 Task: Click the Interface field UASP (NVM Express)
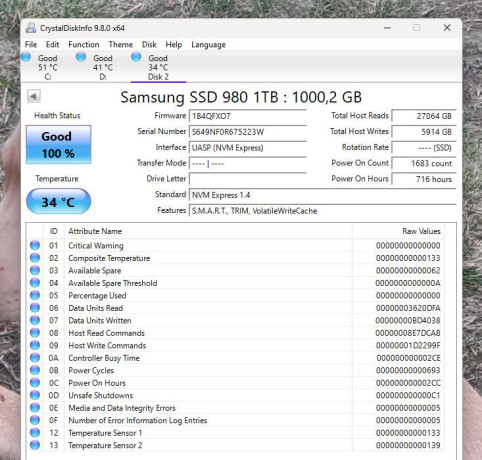point(248,148)
